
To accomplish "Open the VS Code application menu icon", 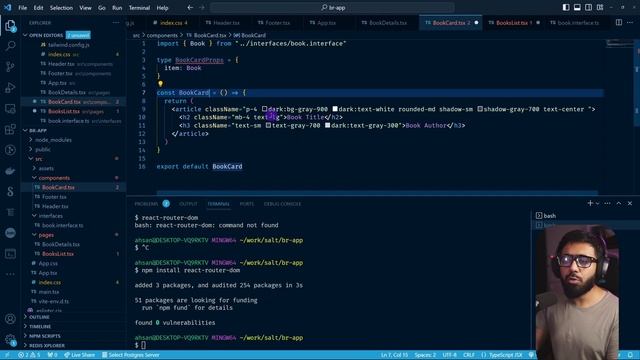I will [7, 7].
